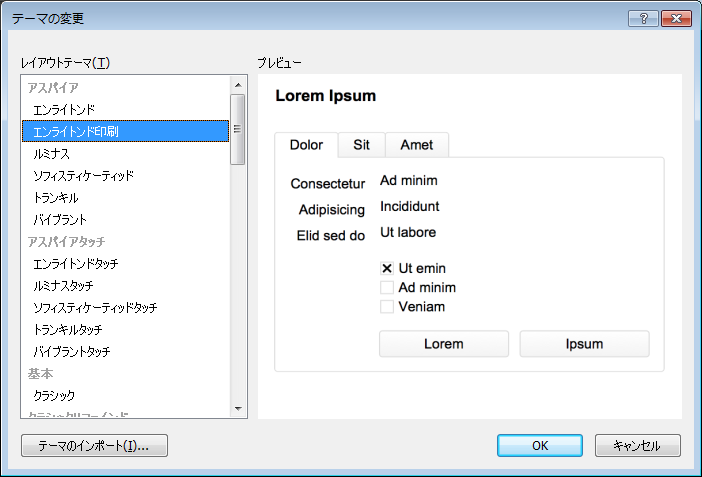Viewport: 702px width, 477px height.
Task: Pick the ソフィスティケーティッドタッチ theme
Action: 125,307
